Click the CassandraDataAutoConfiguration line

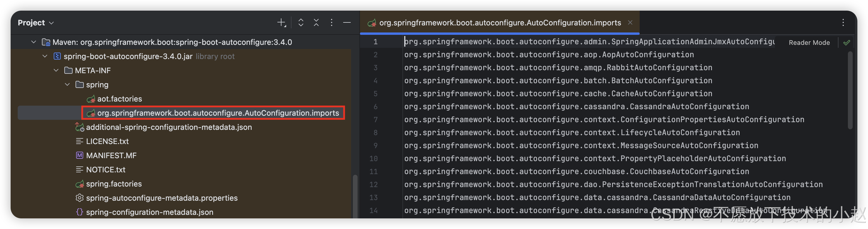click(x=597, y=198)
